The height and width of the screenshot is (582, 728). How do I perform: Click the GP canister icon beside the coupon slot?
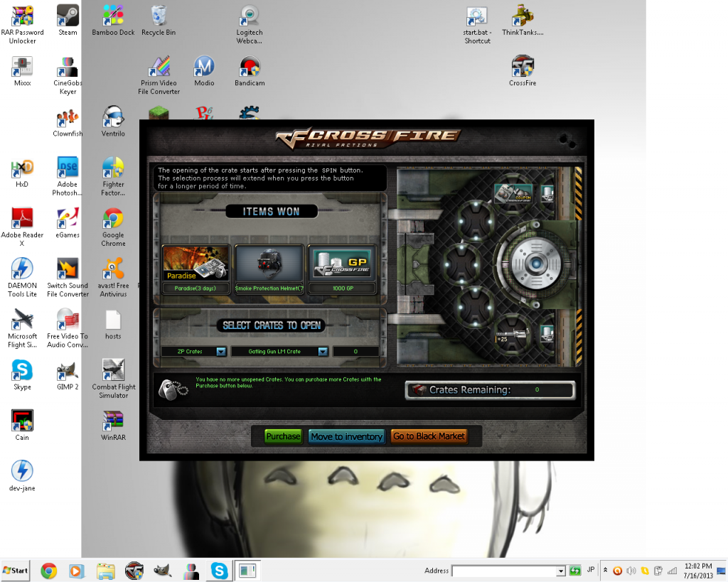point(547,193)
